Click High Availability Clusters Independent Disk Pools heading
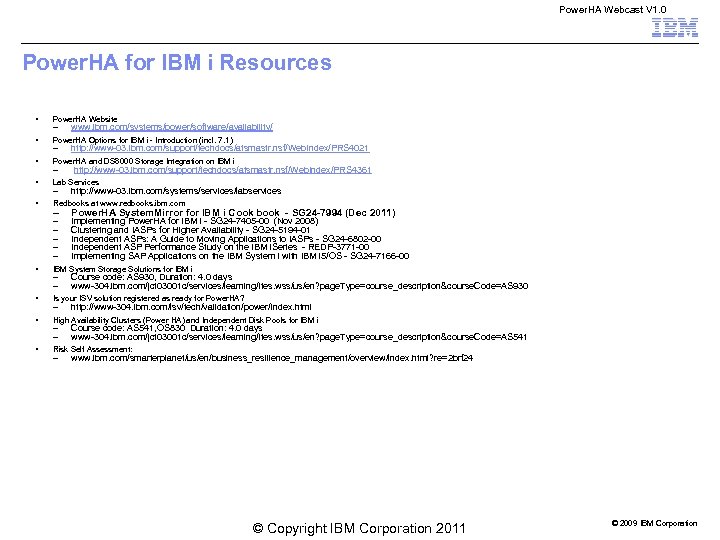The height and width of the screenshot is (540, 720). pos(186,320)
